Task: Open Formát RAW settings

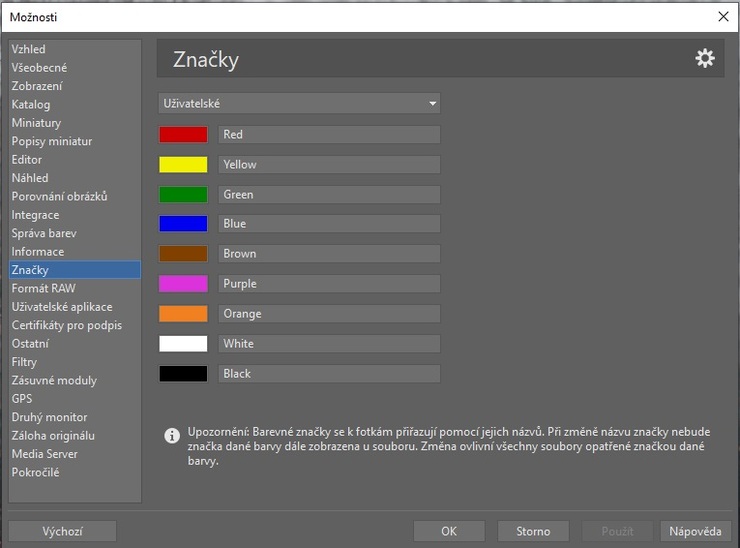Action: click(75, 288)
